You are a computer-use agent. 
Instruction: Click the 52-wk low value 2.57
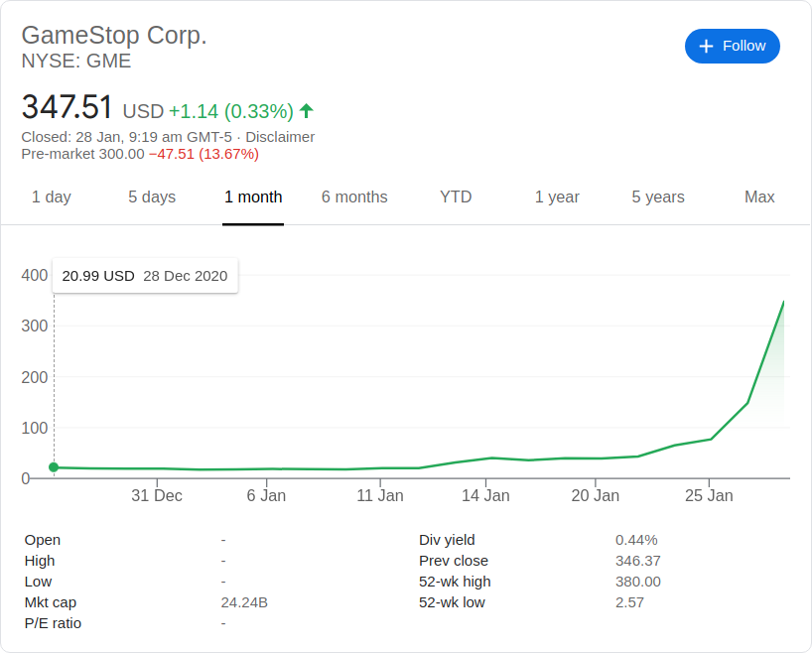pos(629,602)
